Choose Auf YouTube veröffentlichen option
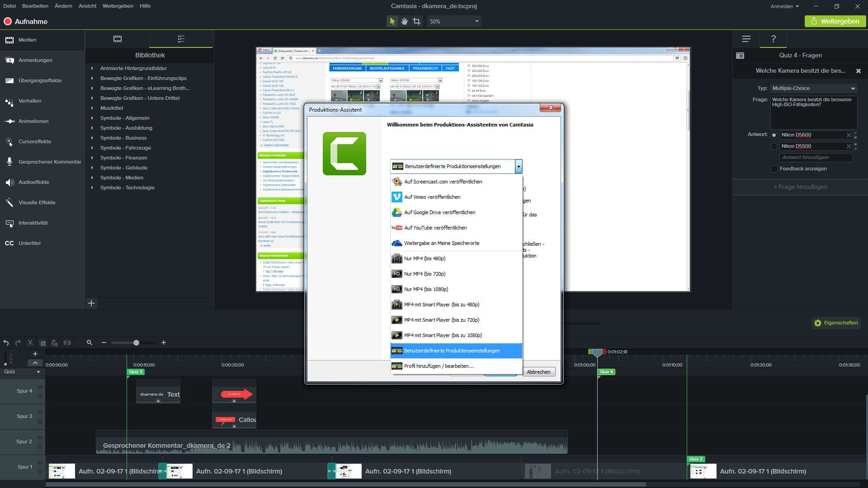The width and height of the screenshot is (868, 488). point(435,228)
